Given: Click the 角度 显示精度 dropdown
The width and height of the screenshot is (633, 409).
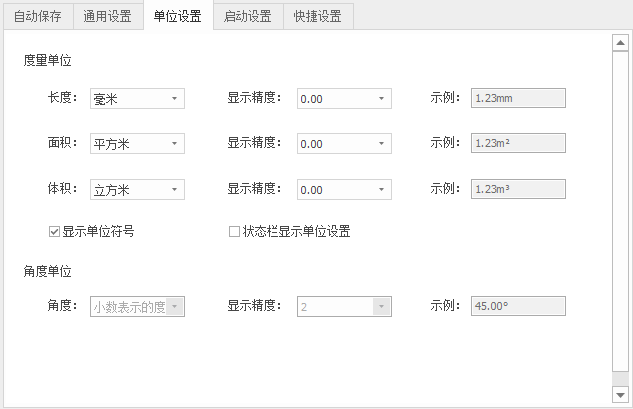Looking at the screenshot, I should click(343, 306).
